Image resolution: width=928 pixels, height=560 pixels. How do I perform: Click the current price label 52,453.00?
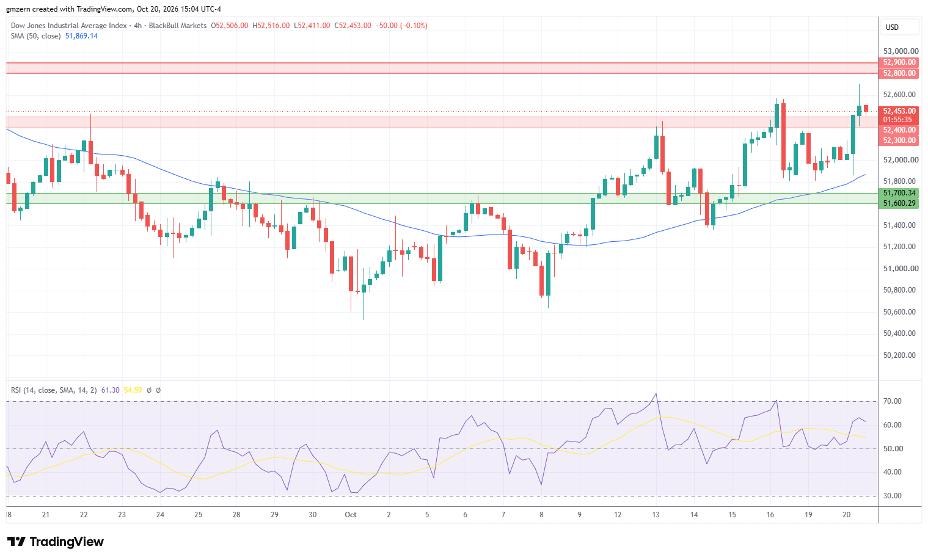899,111
